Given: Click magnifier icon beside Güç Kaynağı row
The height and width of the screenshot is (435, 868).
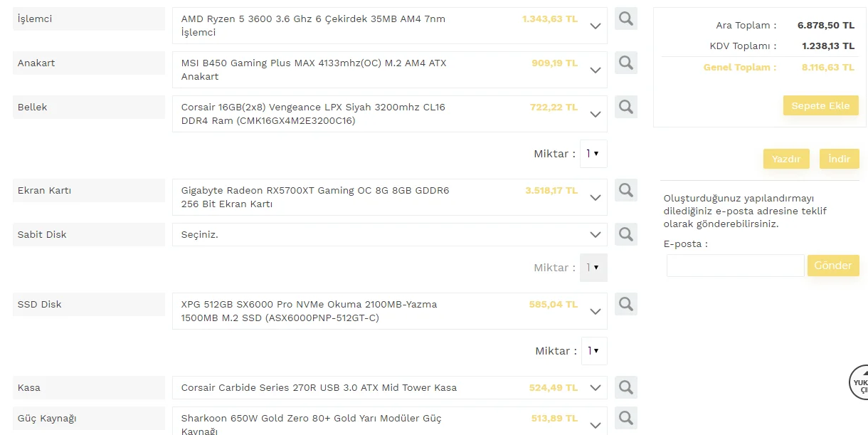Looking at the screenshot, I should [625, 417].
